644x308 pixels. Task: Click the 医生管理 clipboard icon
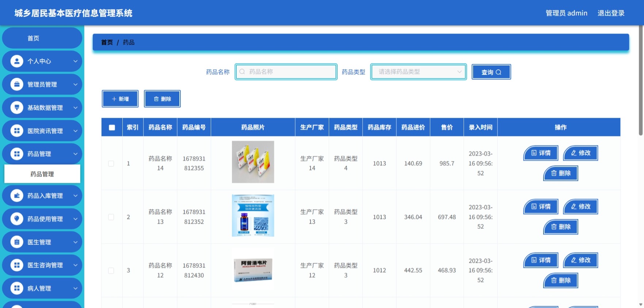coord(17,242)
